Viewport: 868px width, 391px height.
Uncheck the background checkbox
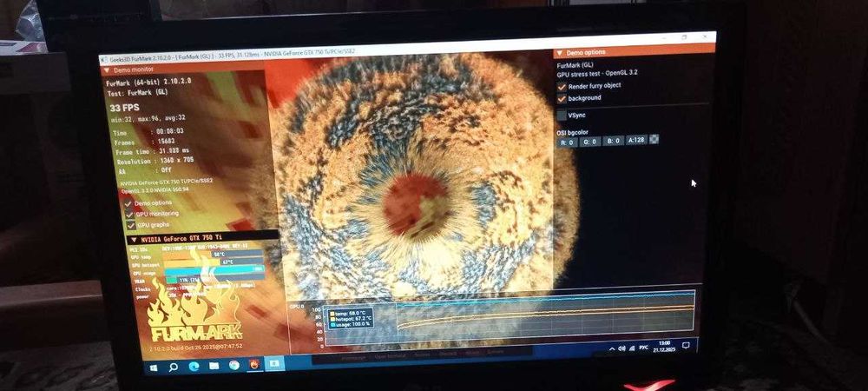pyautogui.click(x=562, y=98)
